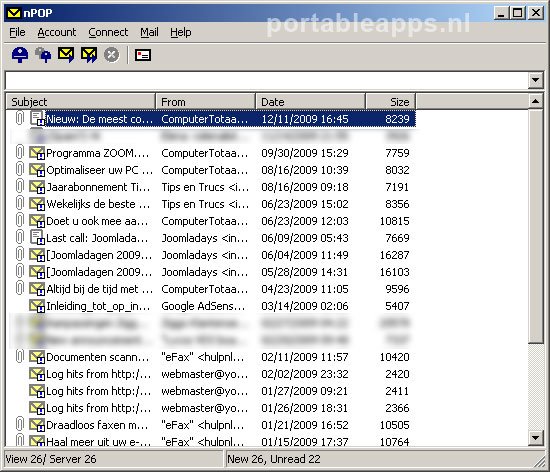The image size is (550, 472).
Task: Click mail icon of Programma ZOOM row
Action: pos(37,153)
